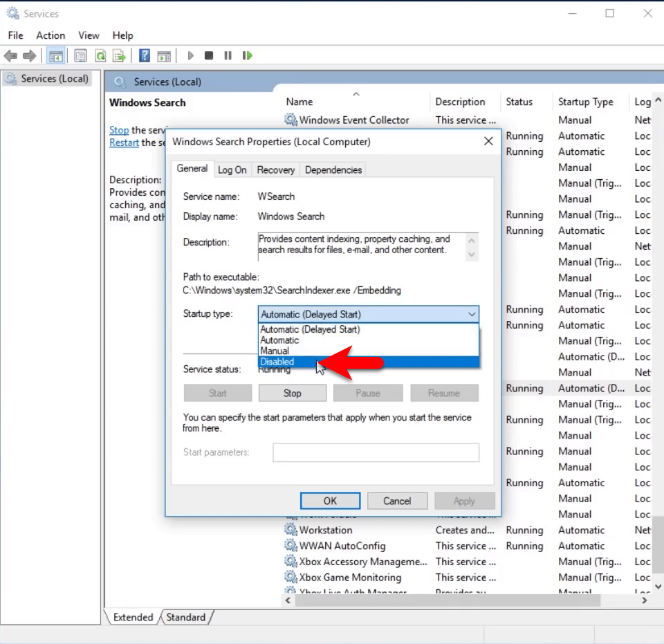Toggle the Show/Hide Console Tree icon
The height and width of the screenshot is (644, 664).
tap(56, 55)
